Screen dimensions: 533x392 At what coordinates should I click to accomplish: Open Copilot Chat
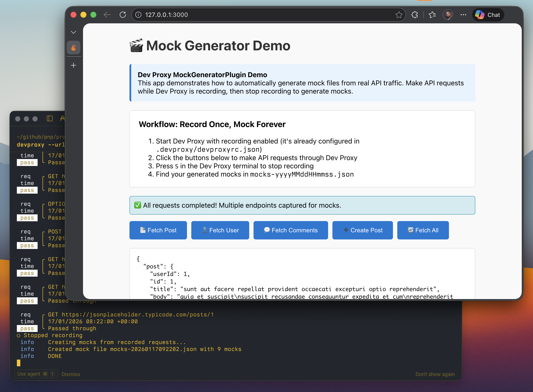coord(488,15)
